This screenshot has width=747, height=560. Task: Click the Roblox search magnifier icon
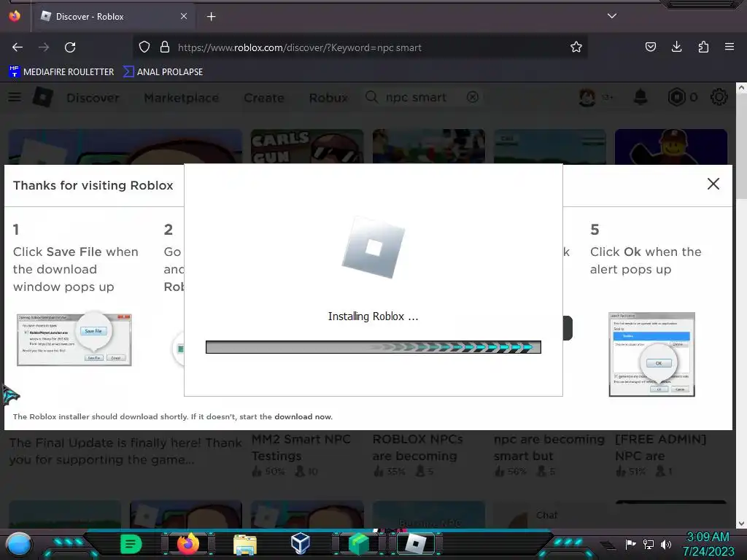(371, 97)
